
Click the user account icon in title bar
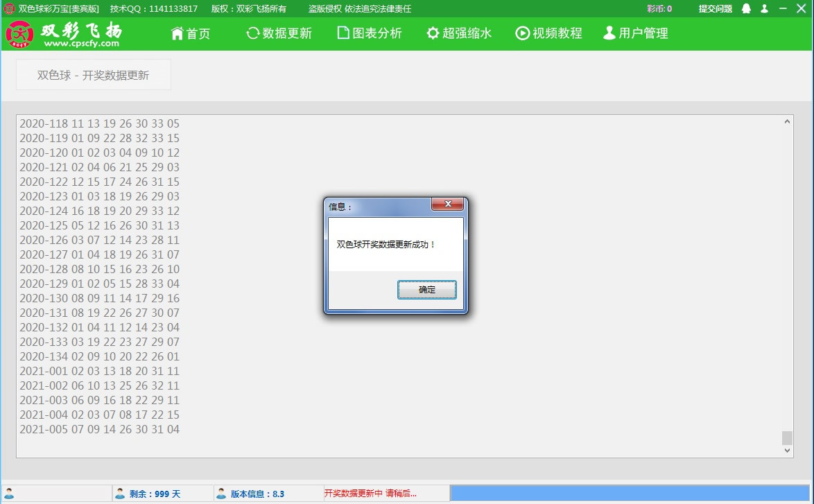[763, 9]
